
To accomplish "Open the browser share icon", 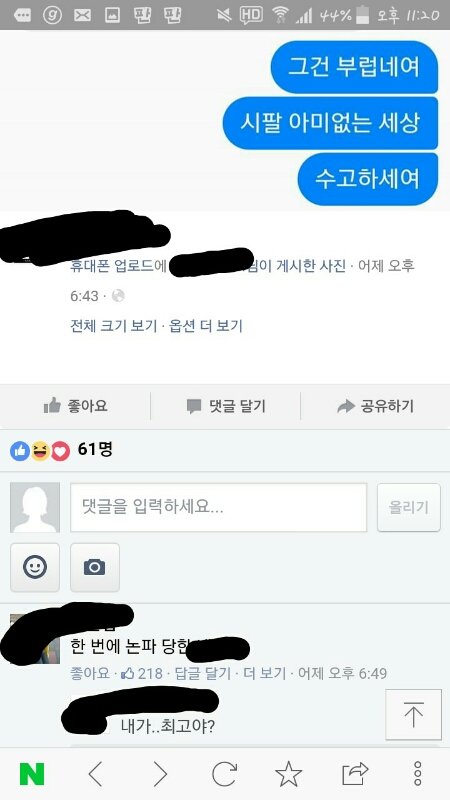I will tap(355, 774).
